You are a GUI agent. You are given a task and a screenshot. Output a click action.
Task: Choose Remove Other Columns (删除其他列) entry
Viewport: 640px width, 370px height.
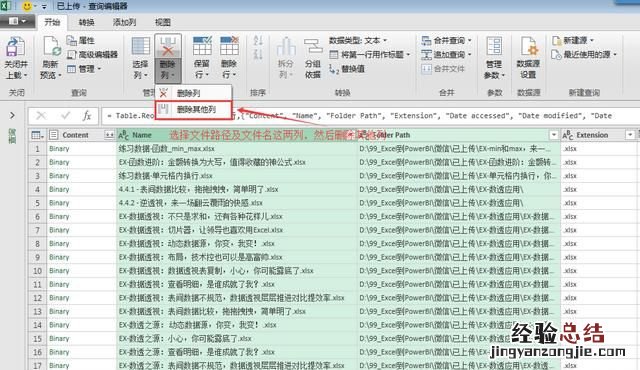click(193, 109)
